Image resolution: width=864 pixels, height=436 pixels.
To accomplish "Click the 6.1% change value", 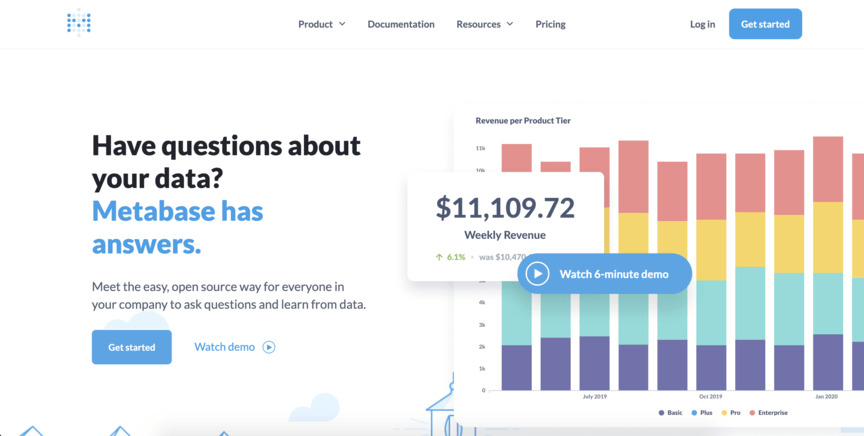I will [456, 257].
